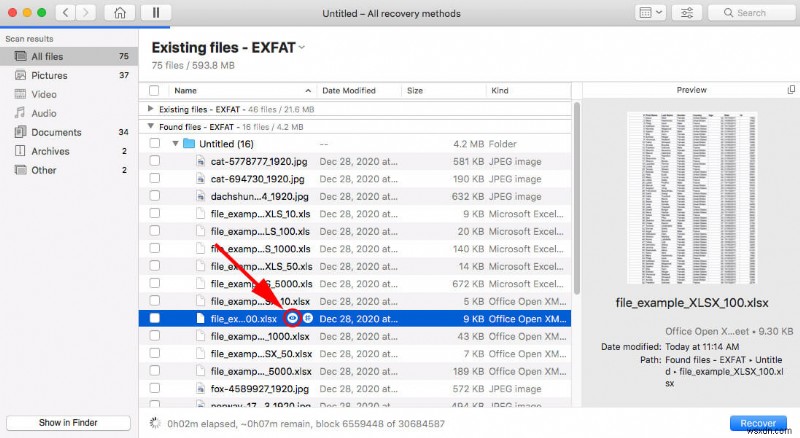Image resolution: width=800 pixels, height=438 pixels.
Task: Open the view mode dropdown in toolbar
Action: [x=650, y=13]
